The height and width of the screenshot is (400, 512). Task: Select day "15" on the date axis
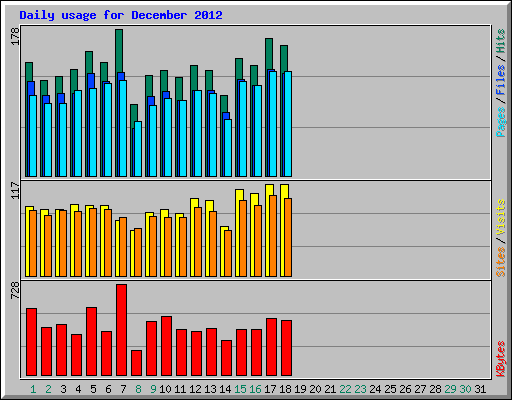coord(240,389)
